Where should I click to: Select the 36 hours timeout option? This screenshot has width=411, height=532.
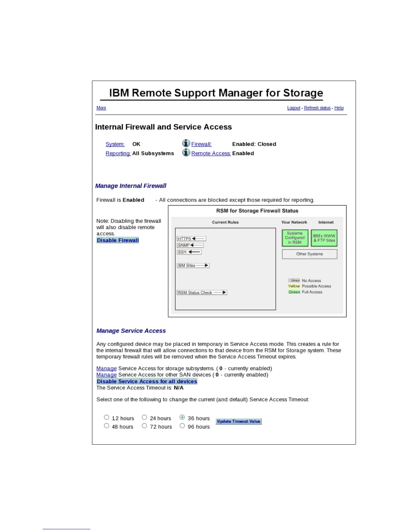(182, 417)
